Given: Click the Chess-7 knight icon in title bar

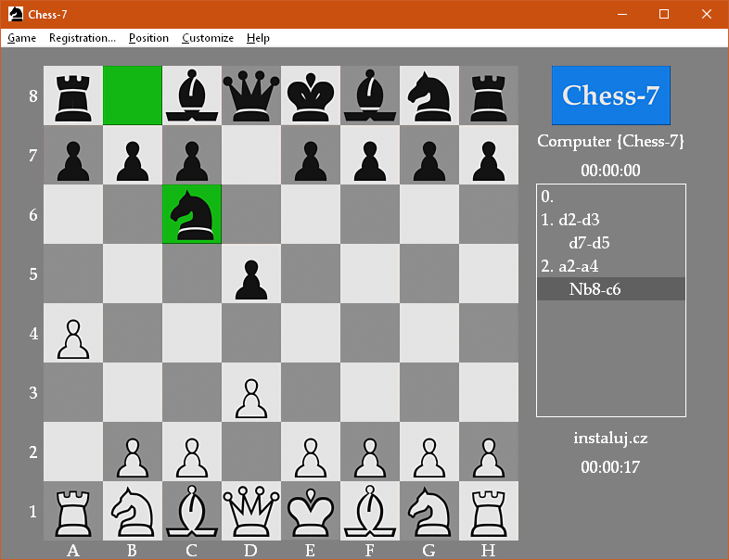Looking at the screenshot, I should click(x=16, y=14).
